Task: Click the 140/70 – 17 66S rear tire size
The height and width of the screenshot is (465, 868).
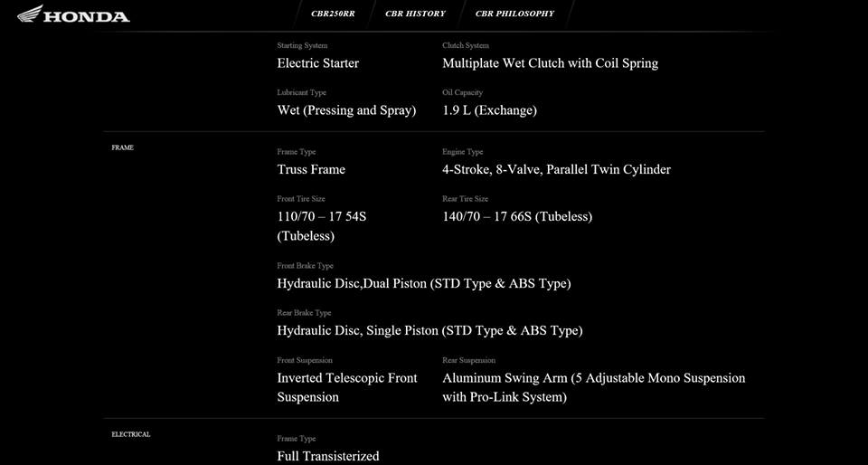Action: coord(517,217)
